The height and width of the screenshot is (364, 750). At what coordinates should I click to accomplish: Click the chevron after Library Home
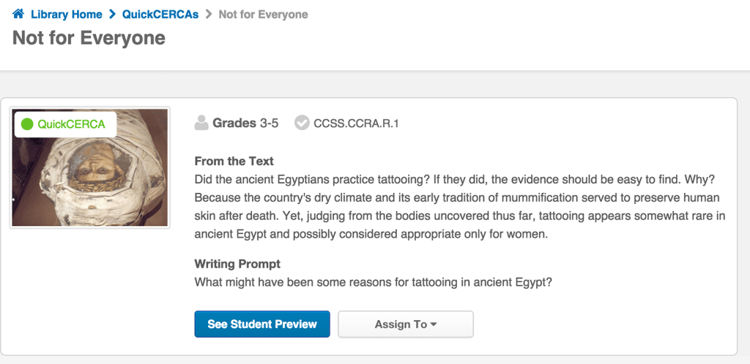(x=112, y=14)
